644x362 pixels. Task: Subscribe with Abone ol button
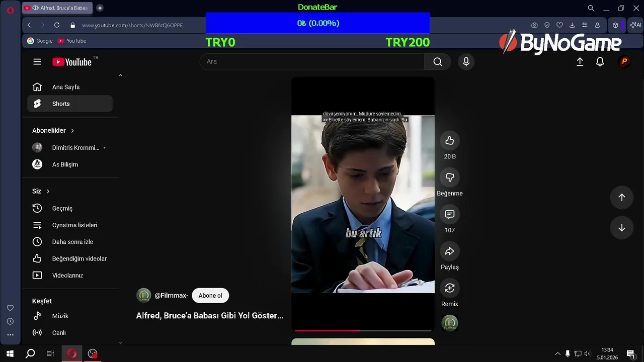click(x=210, y=296)
